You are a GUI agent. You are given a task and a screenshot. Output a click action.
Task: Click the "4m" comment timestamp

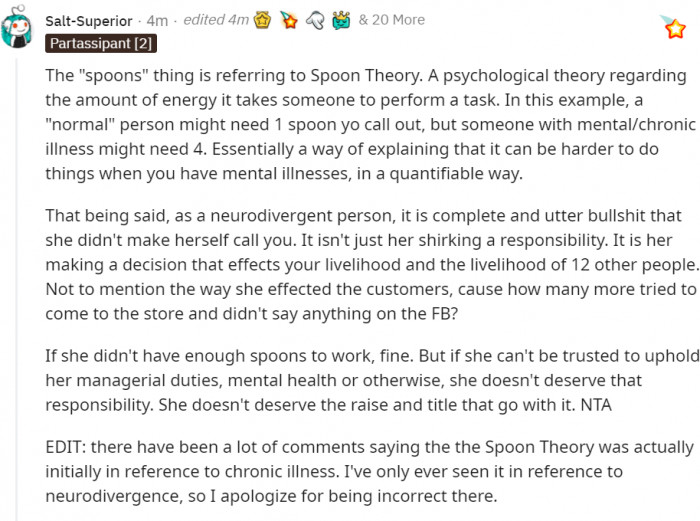coord(157,20)
